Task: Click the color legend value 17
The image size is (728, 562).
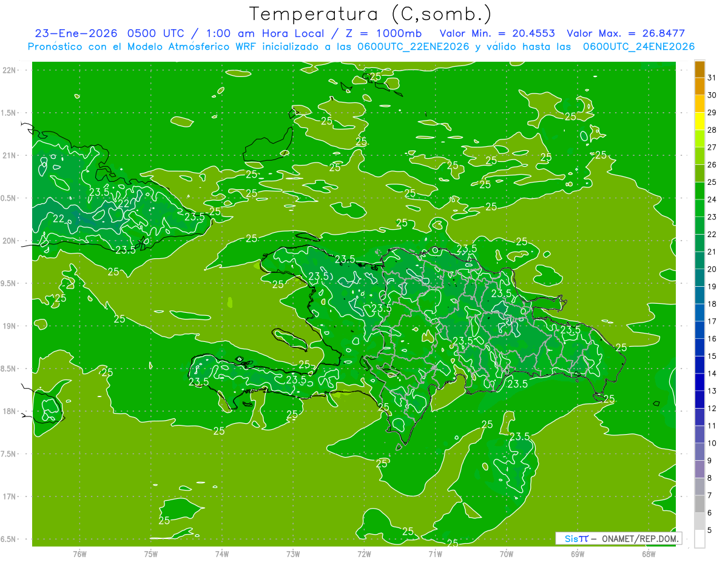Action: pyautogui.click(x=712, y=321)
